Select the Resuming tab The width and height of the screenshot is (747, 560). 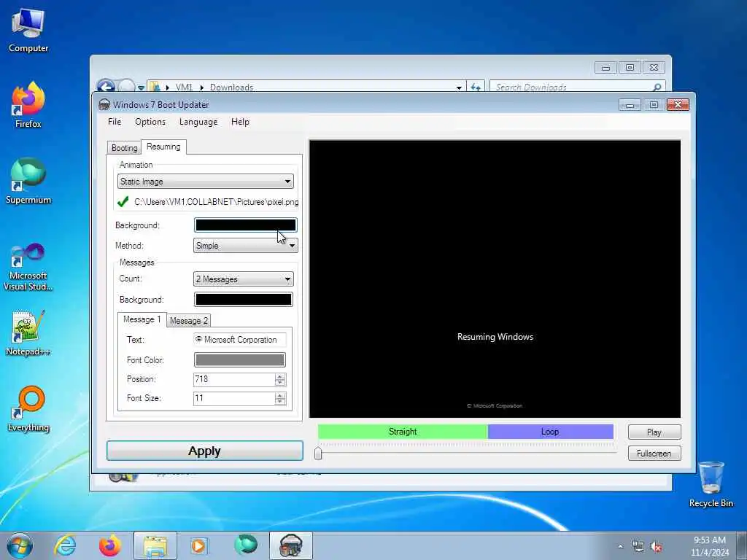tap(163, 147)
